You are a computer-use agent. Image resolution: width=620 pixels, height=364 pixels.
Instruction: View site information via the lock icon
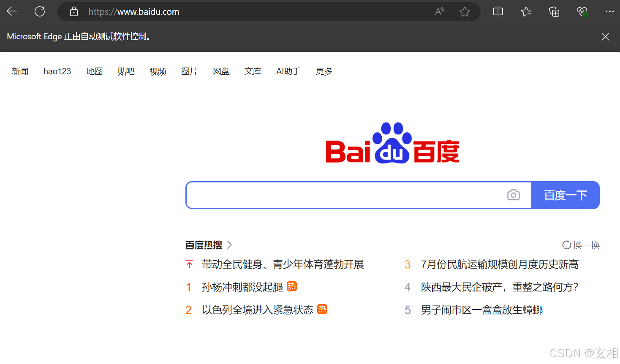pyautogui.click(x=74, y=12)
